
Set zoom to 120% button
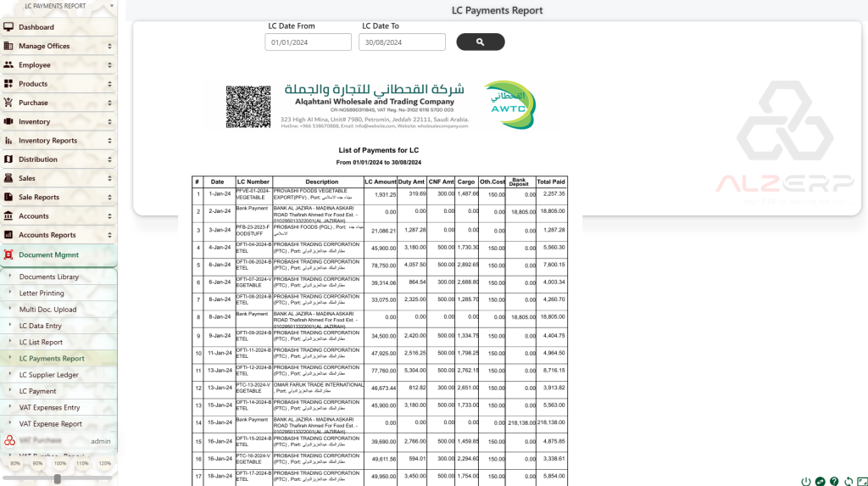[x=104, y=463]
